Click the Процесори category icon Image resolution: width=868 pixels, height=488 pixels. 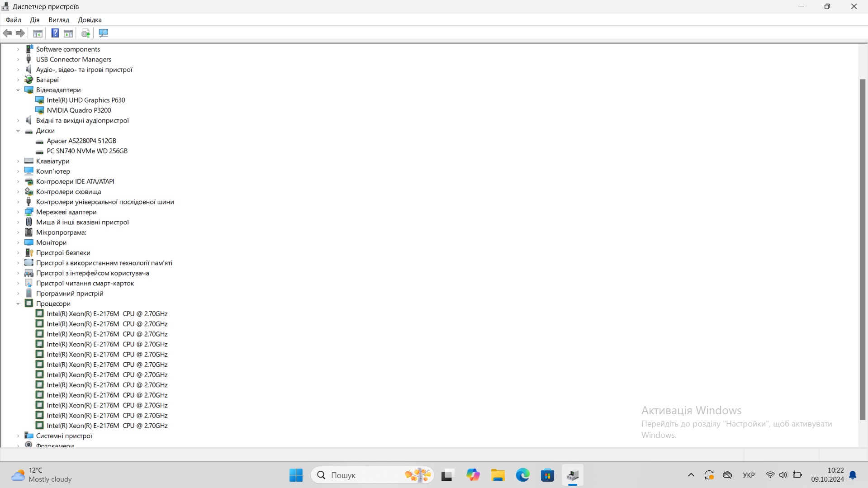tap(29, 303)
